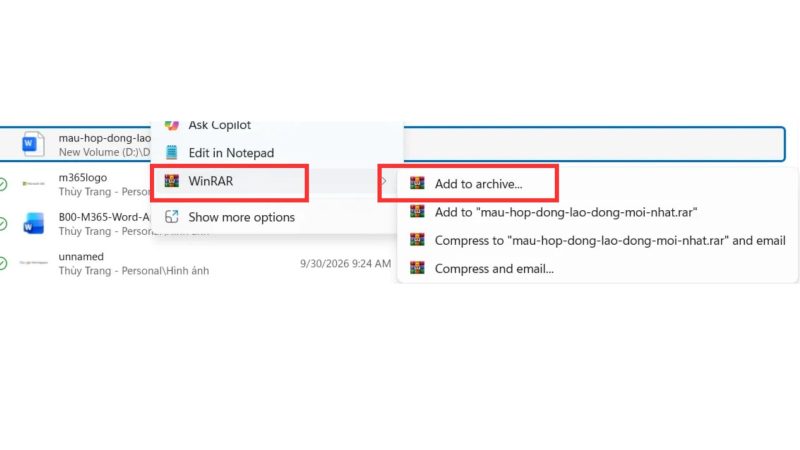Select Edit in Notepad

(231, 153)
